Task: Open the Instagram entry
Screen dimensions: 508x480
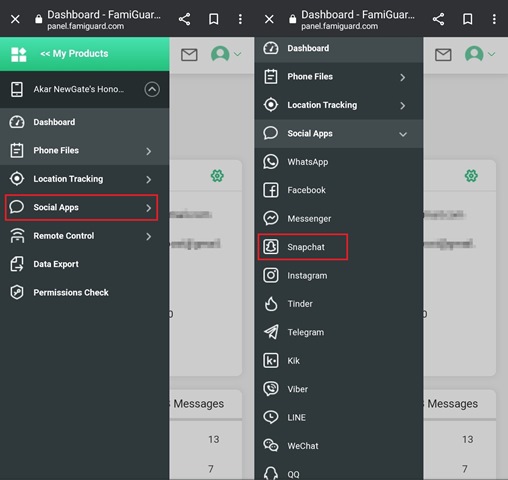Action: pos(339,276)
